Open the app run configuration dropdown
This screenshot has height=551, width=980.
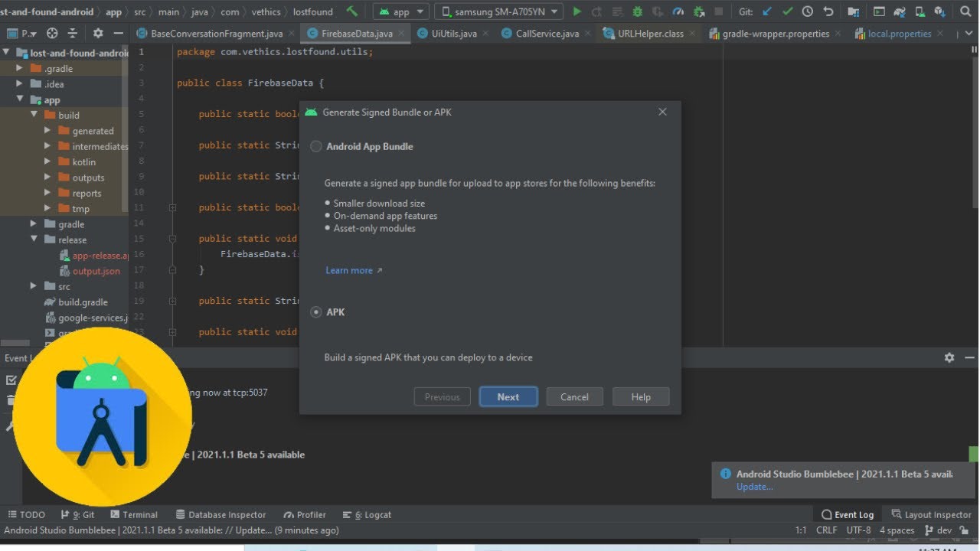pos(401,11)
